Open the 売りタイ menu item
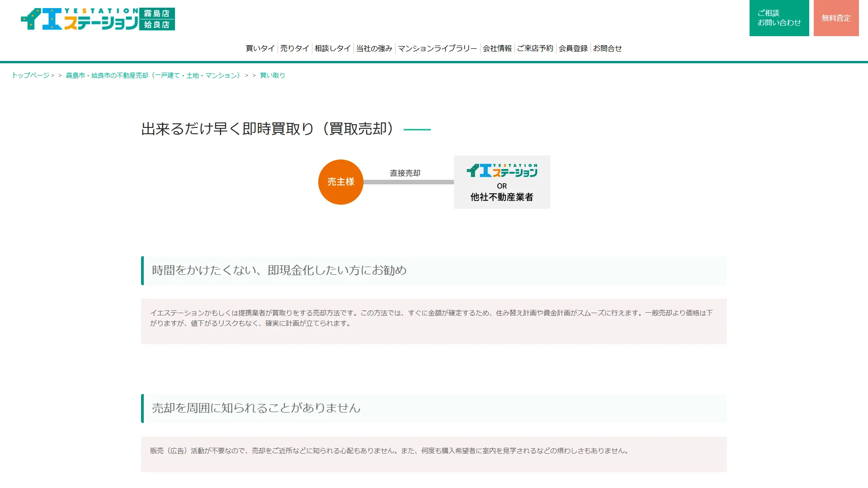The image size is (868, 488). tap(295, 48)
